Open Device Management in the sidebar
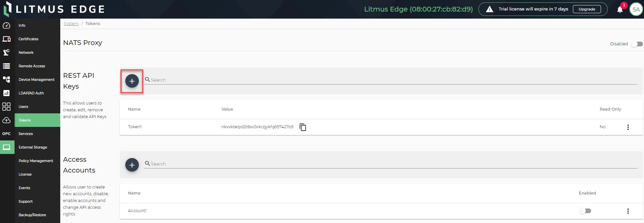The height and width of the screenshot is (223, 644). [x=37, y=80]
